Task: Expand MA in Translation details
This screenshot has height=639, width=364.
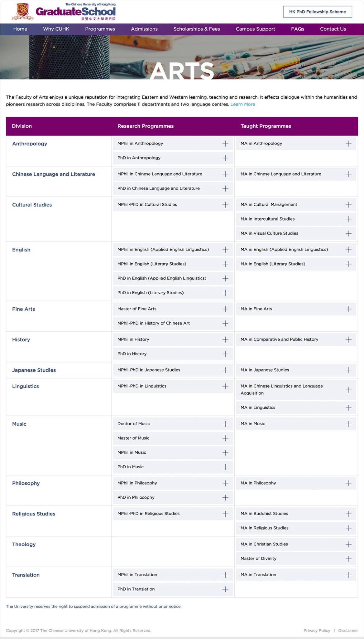Action: click(x=348, y=574)
